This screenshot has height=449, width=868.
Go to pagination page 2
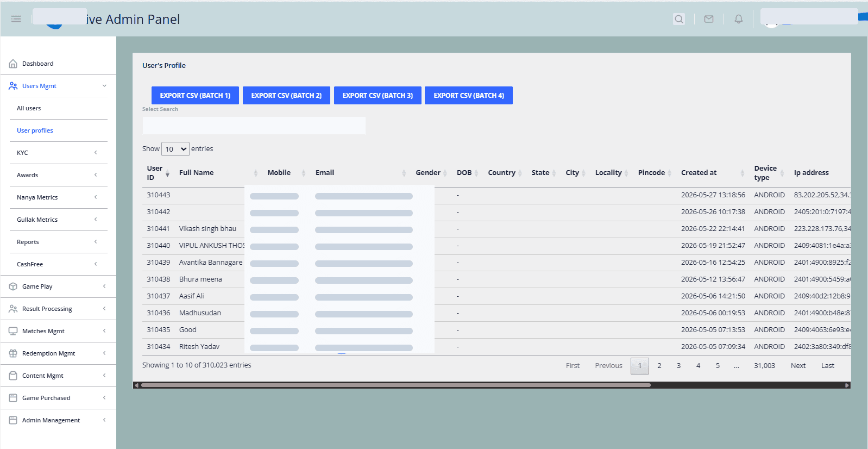click(x=659, y=366)
